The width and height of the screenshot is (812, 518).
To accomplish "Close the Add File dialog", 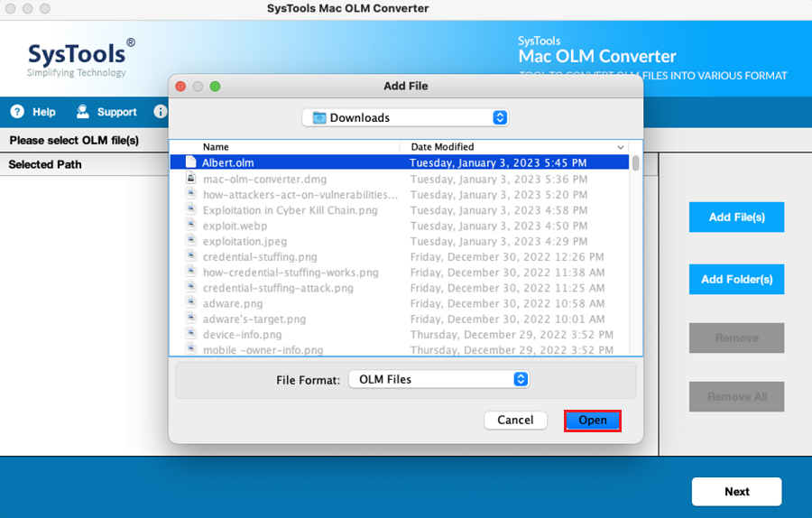I will click(180, 86).
